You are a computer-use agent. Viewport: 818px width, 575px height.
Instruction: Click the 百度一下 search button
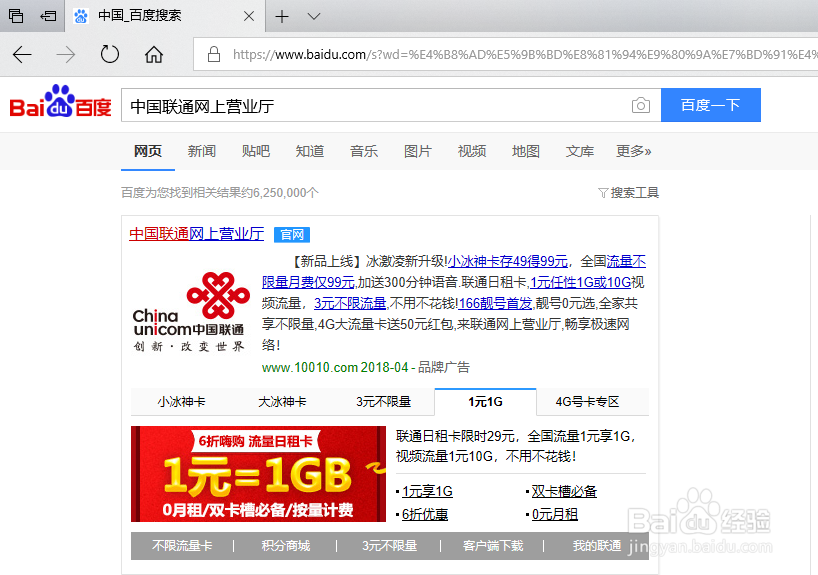pos(711,105)
